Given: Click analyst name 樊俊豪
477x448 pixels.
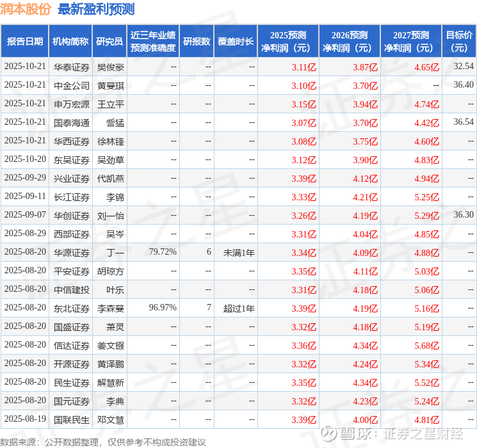Looking at the screenshot, I should pos(110,67).
